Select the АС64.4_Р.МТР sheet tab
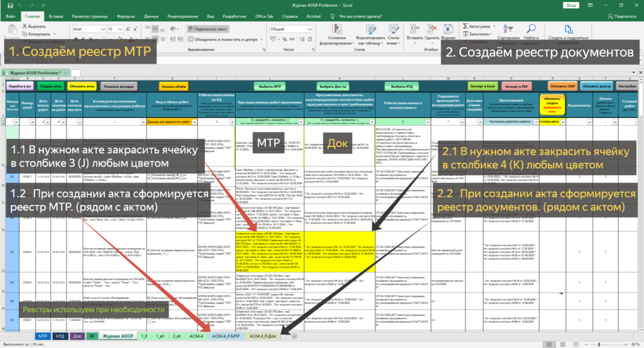The image size is (644, 348). 226,336
